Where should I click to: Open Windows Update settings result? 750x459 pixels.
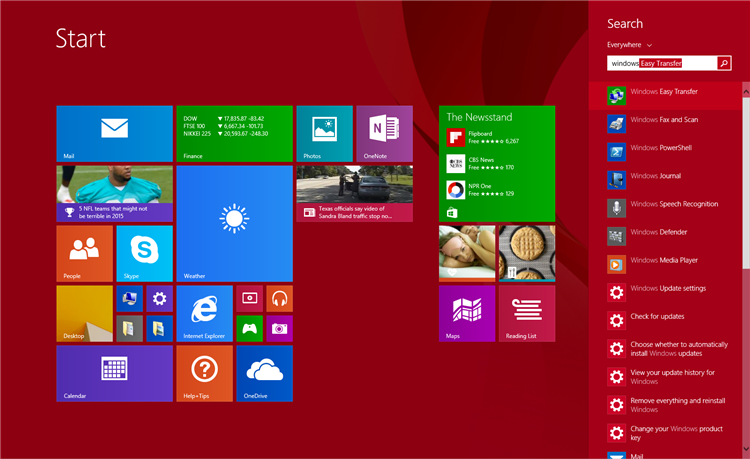click(665, 293)
